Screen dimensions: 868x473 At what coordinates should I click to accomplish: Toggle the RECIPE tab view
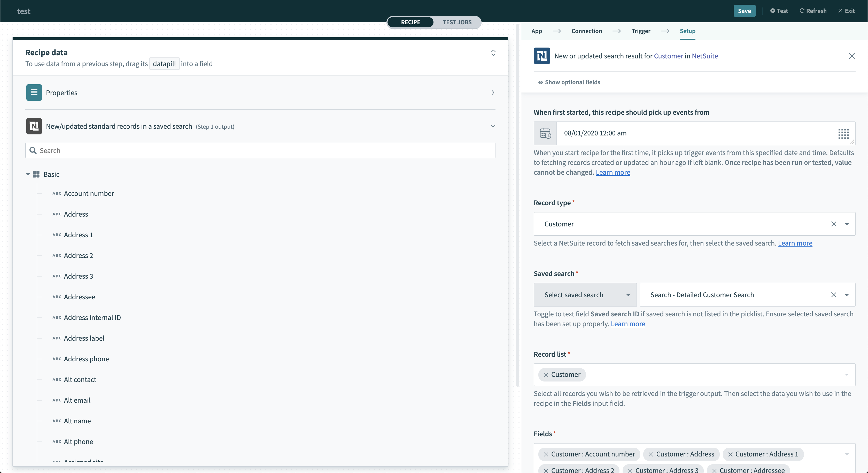click(x=411, y=22)
